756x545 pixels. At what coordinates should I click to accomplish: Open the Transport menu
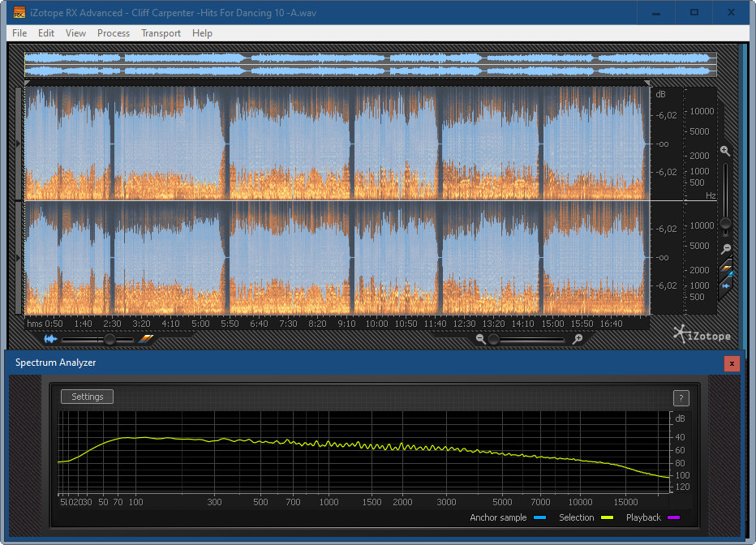161,33
